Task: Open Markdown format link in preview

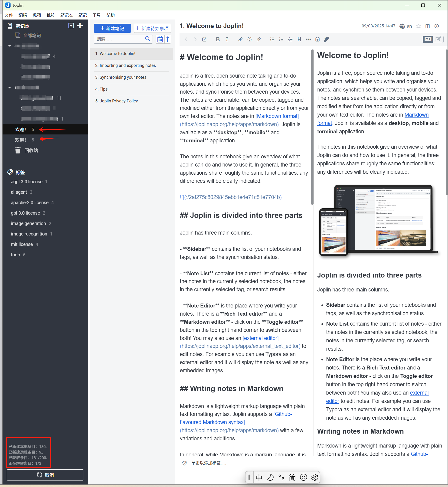Action: [x=416, y=115]
